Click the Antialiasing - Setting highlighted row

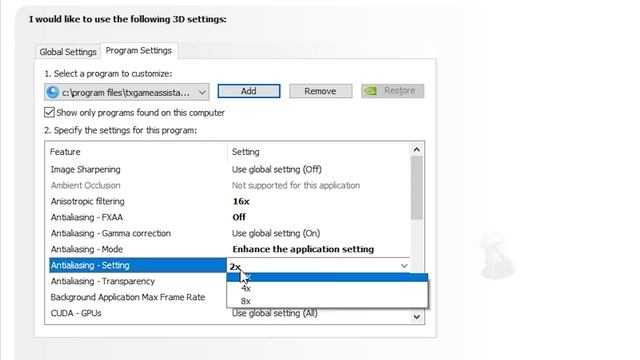coord(138,265)
